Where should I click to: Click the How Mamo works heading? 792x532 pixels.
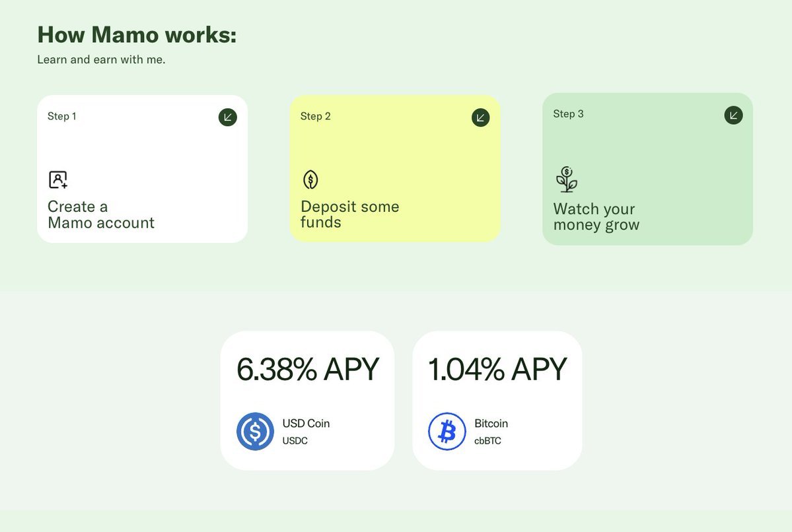(137, 34)
